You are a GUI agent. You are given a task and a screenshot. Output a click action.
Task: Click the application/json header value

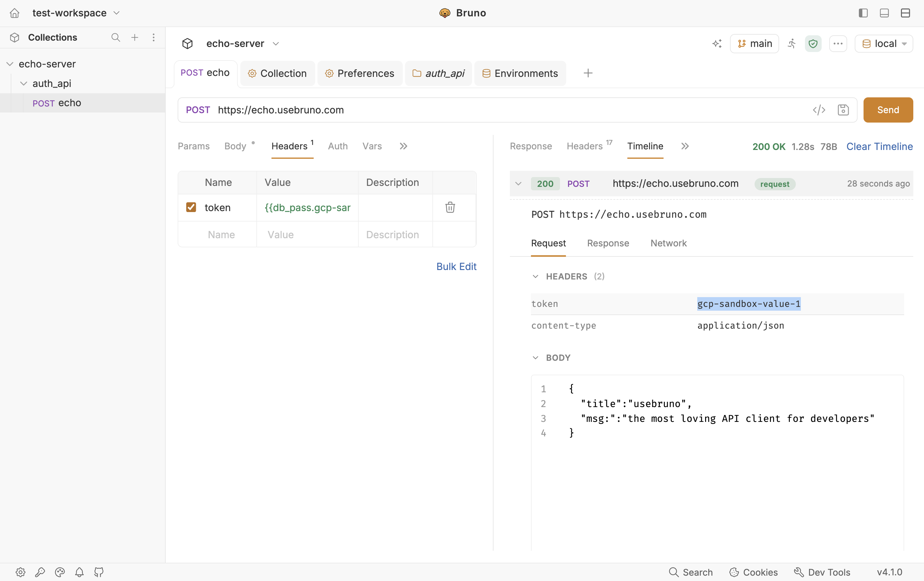741,326
